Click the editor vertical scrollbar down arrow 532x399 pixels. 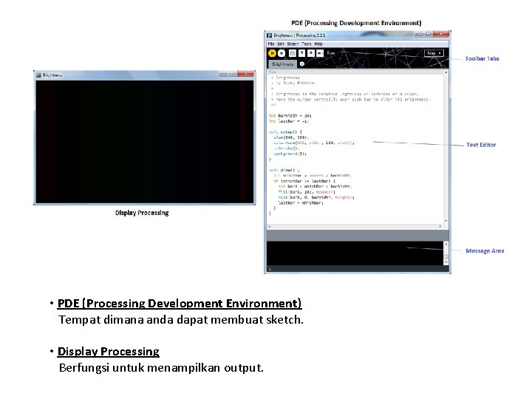click(x=446, y=221)
